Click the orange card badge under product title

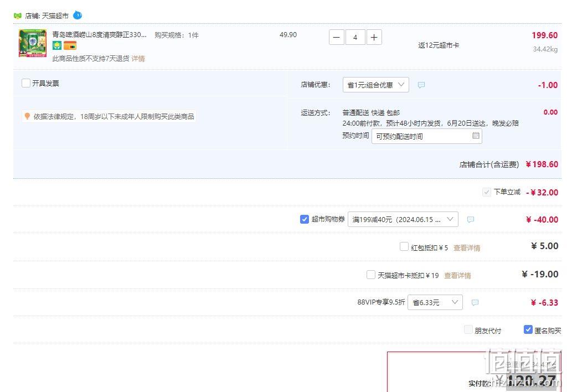70,45
